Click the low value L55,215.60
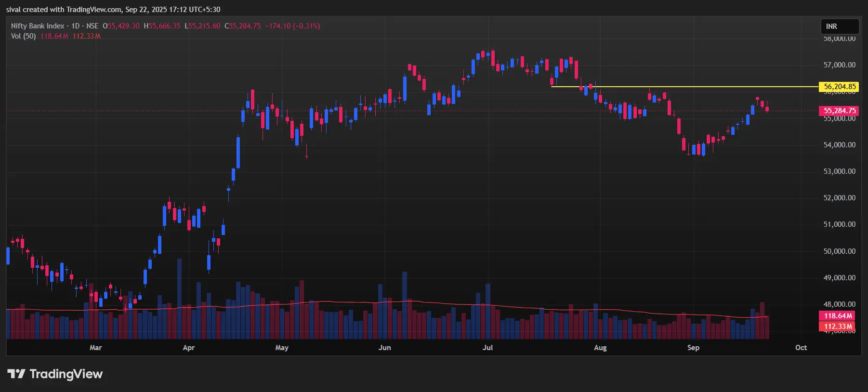This screenshot has width=868, height=392. click(202, 26)
